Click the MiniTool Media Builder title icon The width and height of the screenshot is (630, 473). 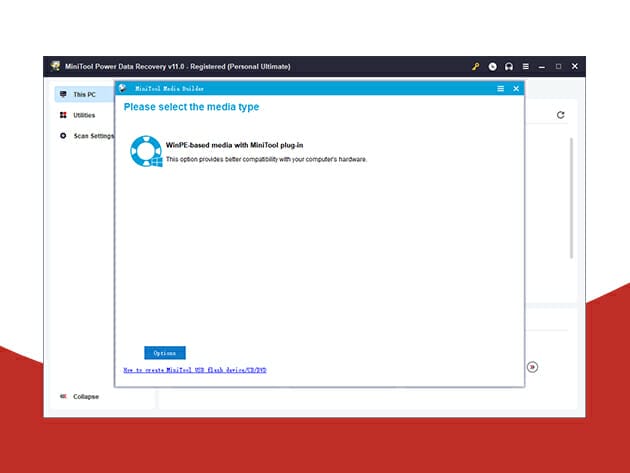coord(123,88)
